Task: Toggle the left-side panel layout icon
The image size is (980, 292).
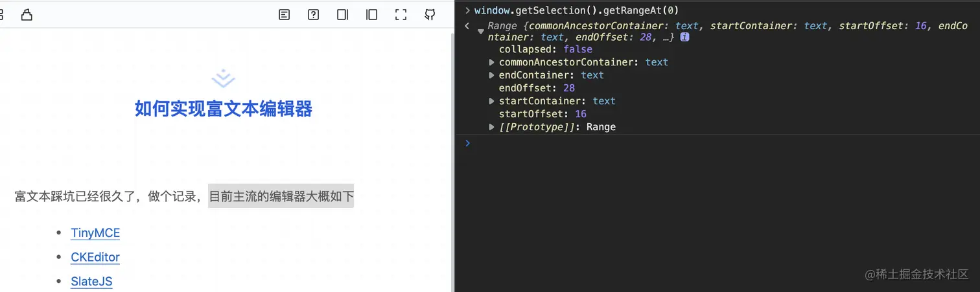Action: [371, 14]
